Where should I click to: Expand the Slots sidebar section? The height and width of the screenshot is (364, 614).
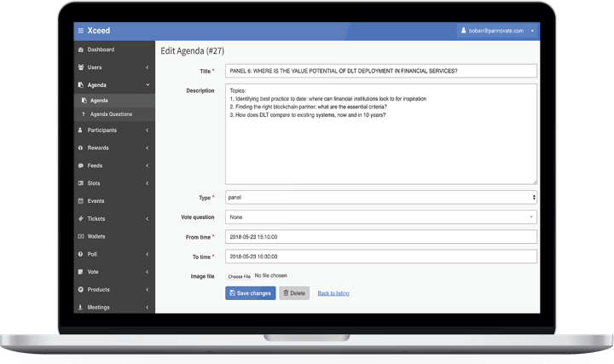coord(113,182)
